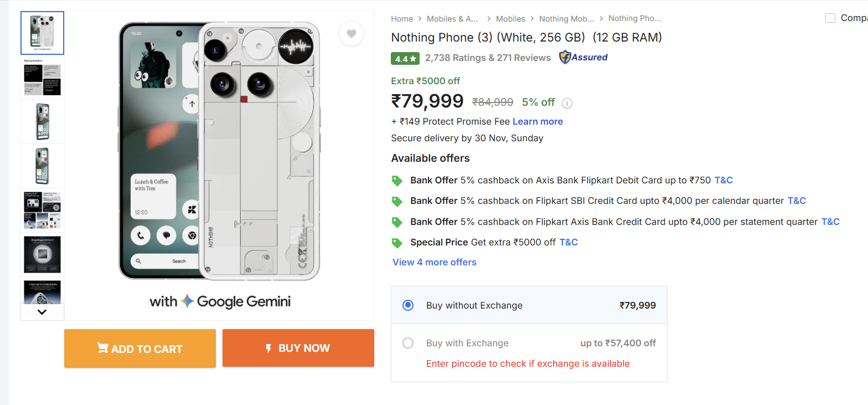The width and height of the screenshot is (868, 405).
Task: Click the main Nothing Phone product image
Action: click(x=219, y=151)
